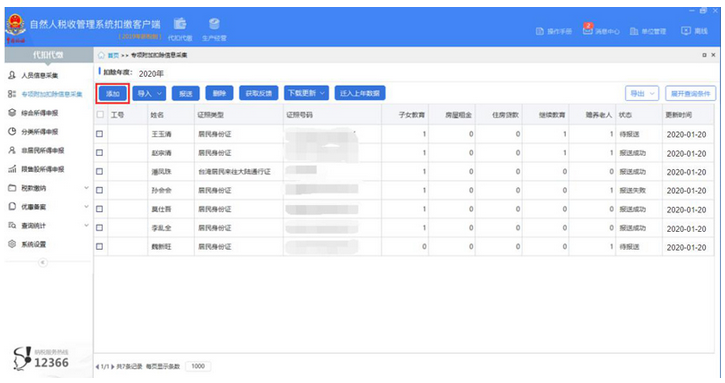
Task: Tick the checkbox for the 王玉清 row
Action: click(x=99, y=134)
